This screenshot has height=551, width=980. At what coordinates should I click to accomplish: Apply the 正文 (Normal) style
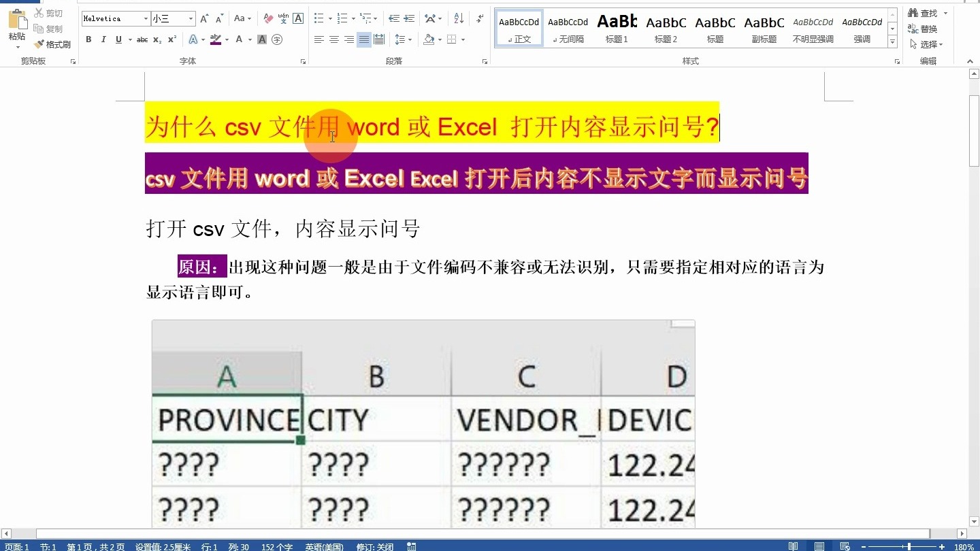(519, 28)
